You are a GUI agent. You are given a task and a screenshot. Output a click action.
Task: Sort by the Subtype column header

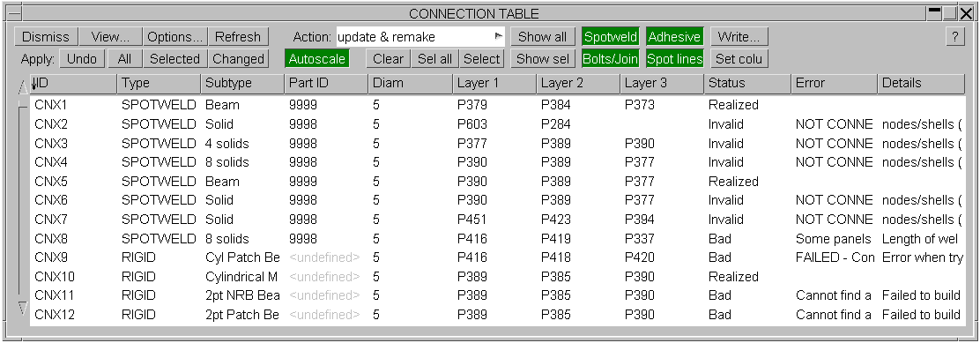pyautogui.click(x=243, y=83)
